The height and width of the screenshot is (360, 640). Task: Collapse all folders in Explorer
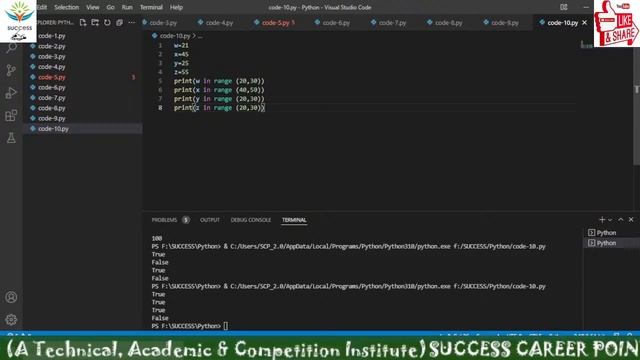click(119, 22)
